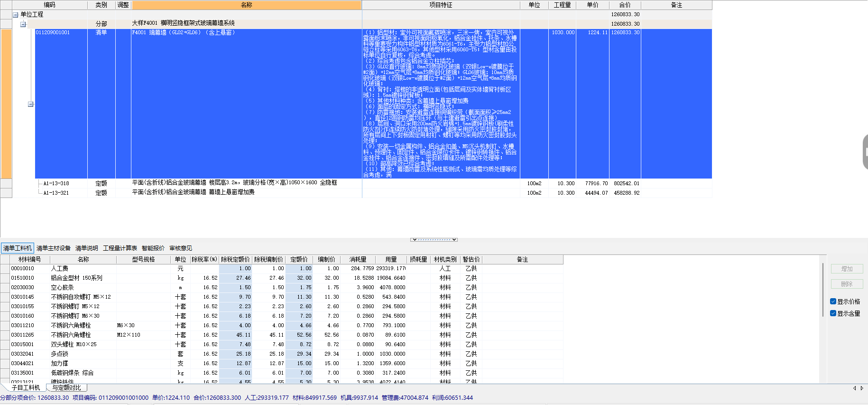Click the material table vertical scrollbar

point(822,290)
